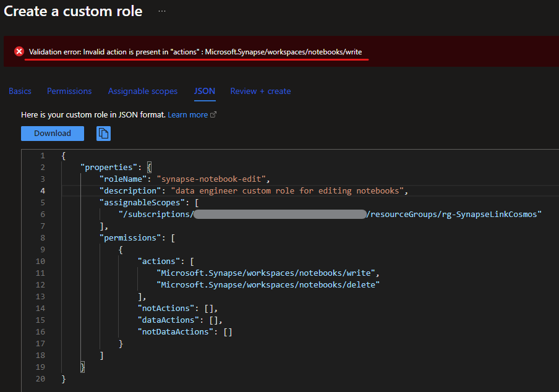
Task: Select the JSON tab
Action: (x=205, y=92)
